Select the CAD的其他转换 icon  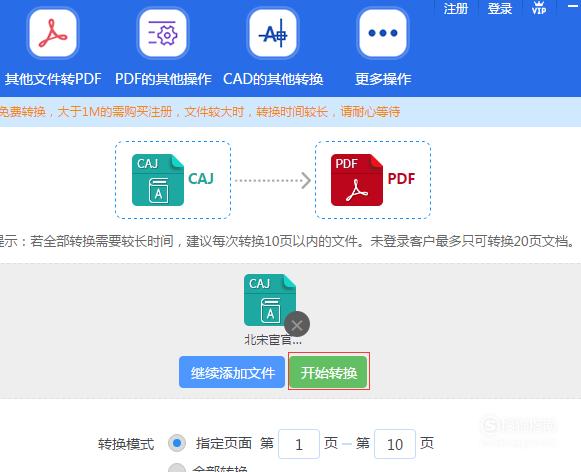(x=273, y=33)
